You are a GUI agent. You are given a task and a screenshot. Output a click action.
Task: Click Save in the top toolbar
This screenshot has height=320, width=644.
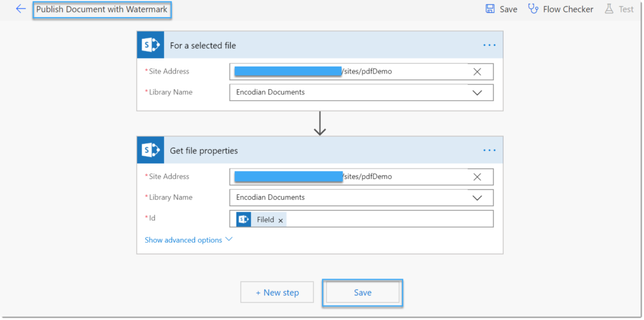(x=501, y=9)
